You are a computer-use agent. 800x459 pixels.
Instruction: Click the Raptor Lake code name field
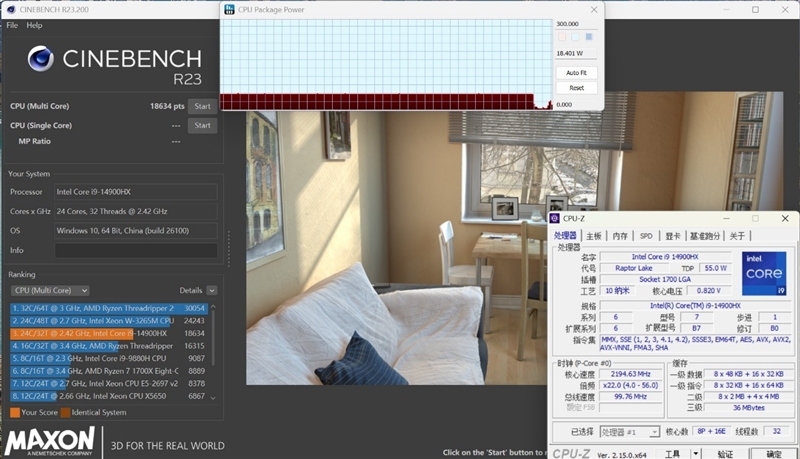pyautogui.click(x=634, y=268)
